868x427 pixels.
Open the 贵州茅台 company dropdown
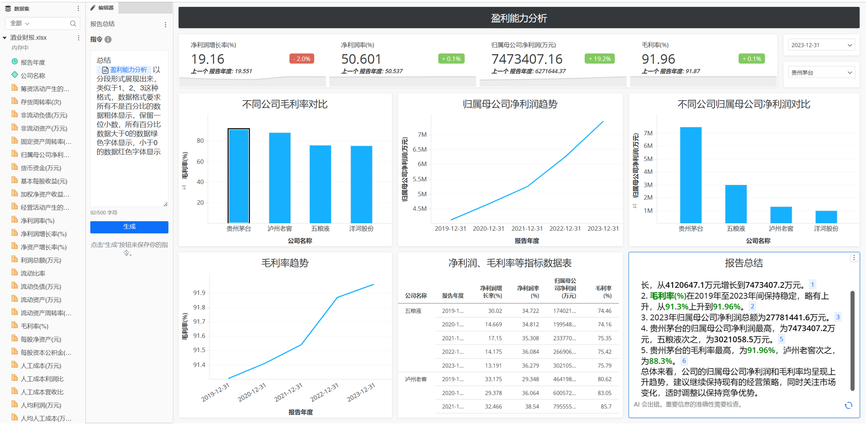821,73
